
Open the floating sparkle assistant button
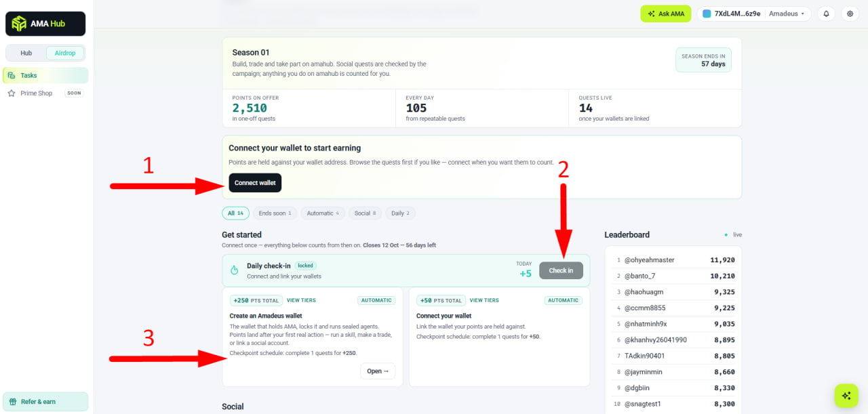click(x=846, y=396)
